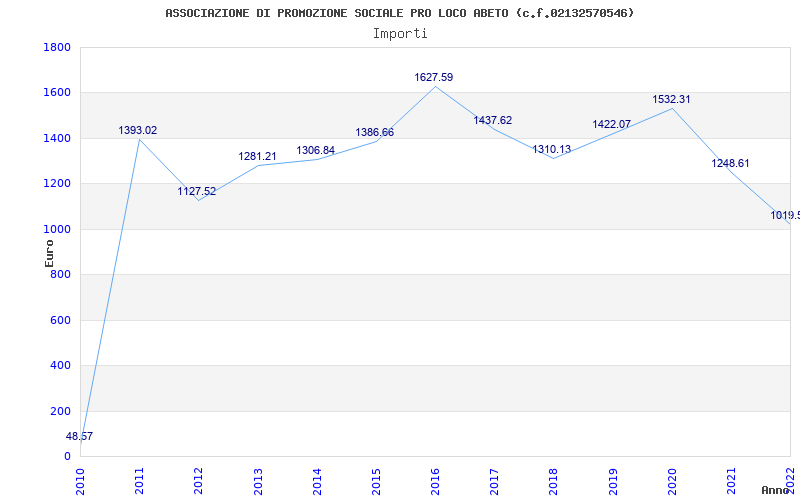This screenshot has height=500, width=800.
Task: Click the 'Importi' subtitle
Action: point(400,34)
